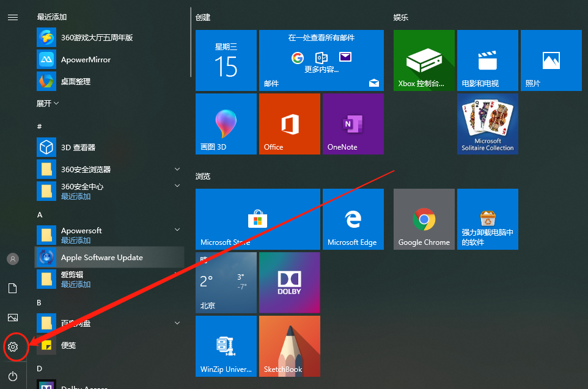Open the 照片 photos tile
588x389 pixels.
click(551, 60)
